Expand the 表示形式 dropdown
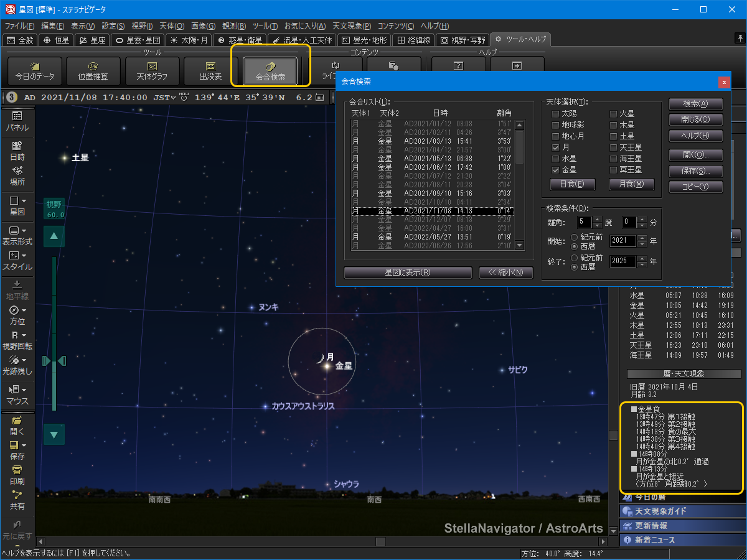Screen dimensions: 747x560 pos(17,234)
